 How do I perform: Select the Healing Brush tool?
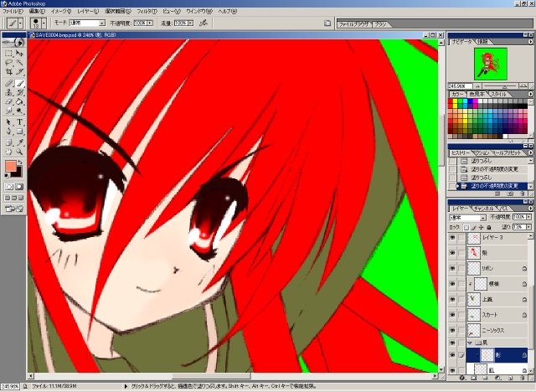(8, 84)
